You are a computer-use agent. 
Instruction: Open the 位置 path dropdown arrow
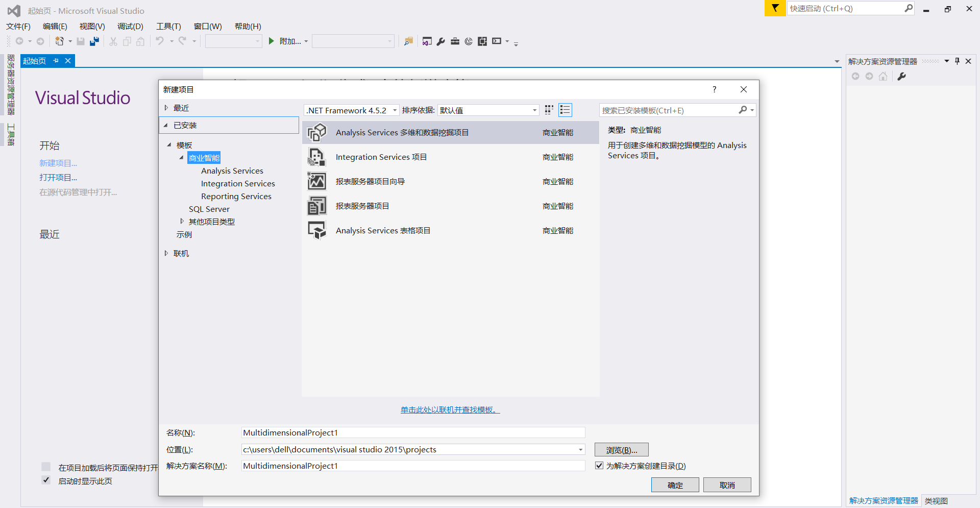point(580,449)
